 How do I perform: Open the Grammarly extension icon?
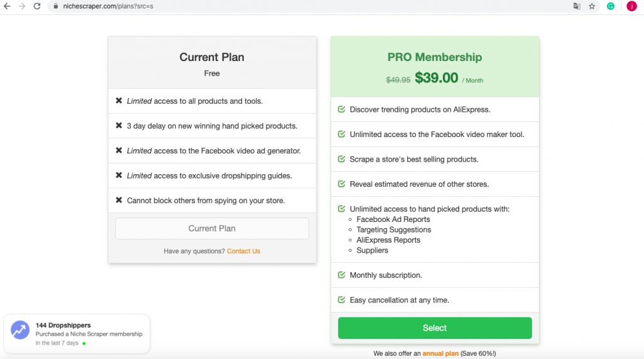[x=611, y=6]
